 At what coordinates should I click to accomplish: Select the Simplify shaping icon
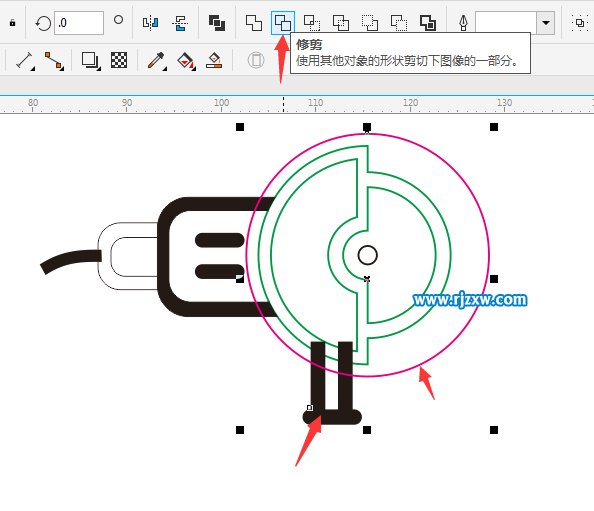pos(341,23)
